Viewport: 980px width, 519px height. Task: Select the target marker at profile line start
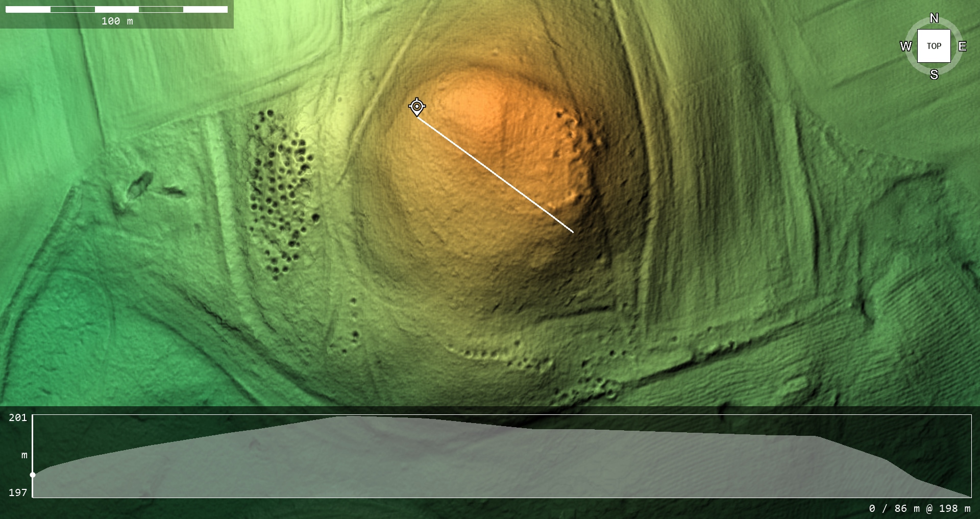(417, 107)
